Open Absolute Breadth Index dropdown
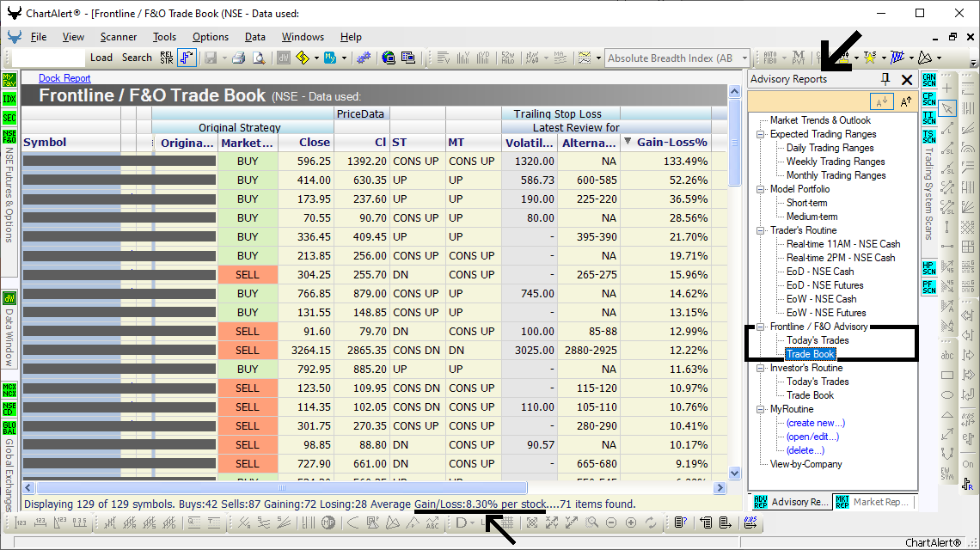 (x=744, y=58)
